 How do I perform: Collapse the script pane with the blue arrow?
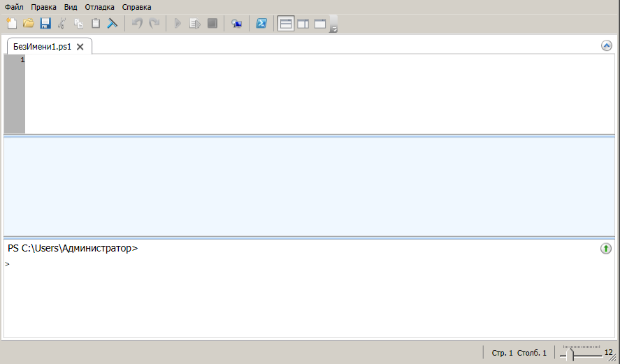coord(607,45)
